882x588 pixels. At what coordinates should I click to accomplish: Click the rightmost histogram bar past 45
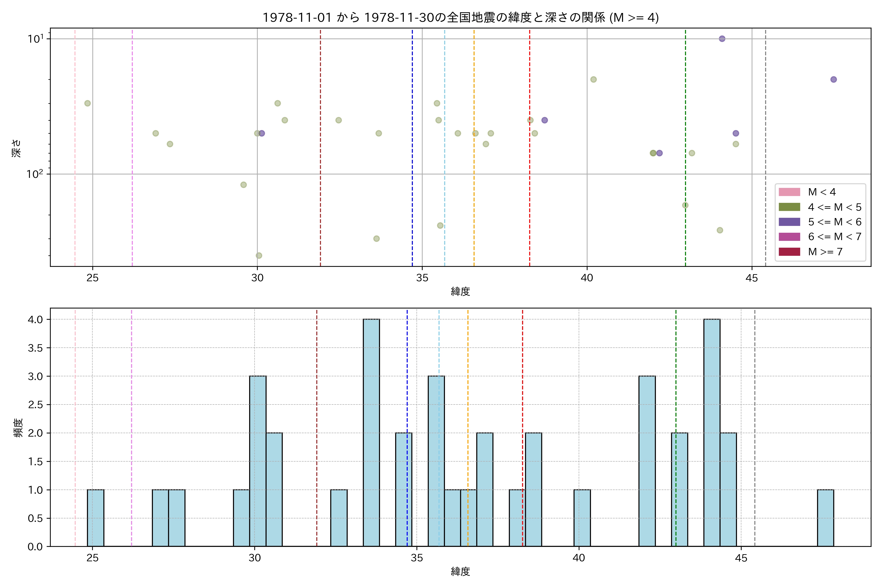825,518
